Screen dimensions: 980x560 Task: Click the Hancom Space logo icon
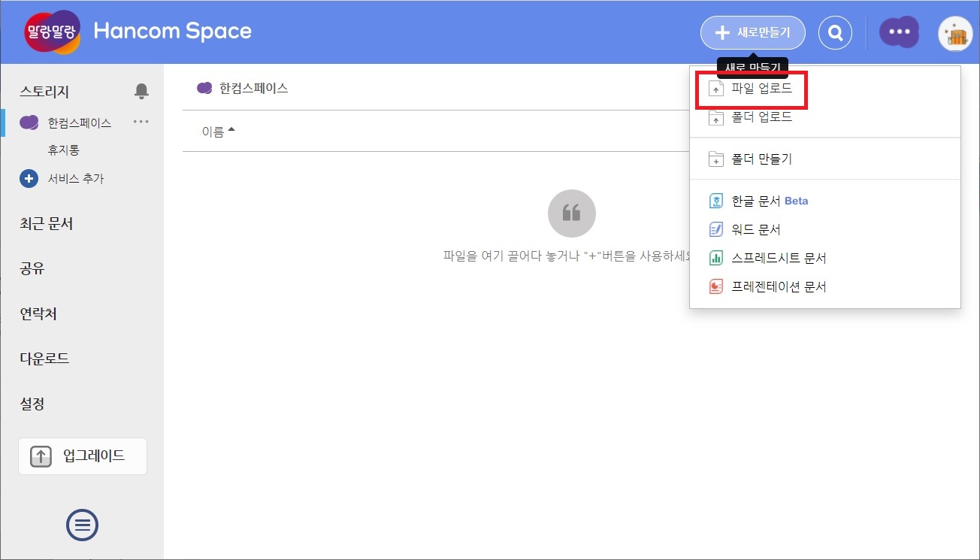click(53, 32)
